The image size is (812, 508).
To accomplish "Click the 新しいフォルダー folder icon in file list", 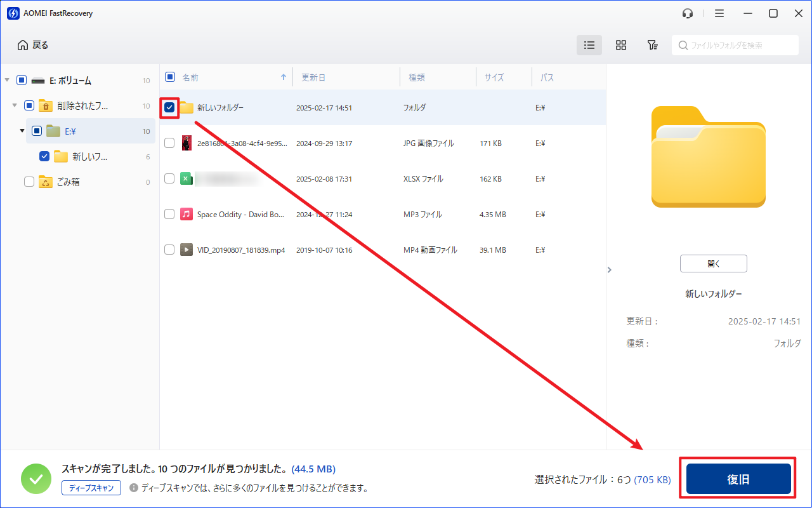I will pos(187,107).
